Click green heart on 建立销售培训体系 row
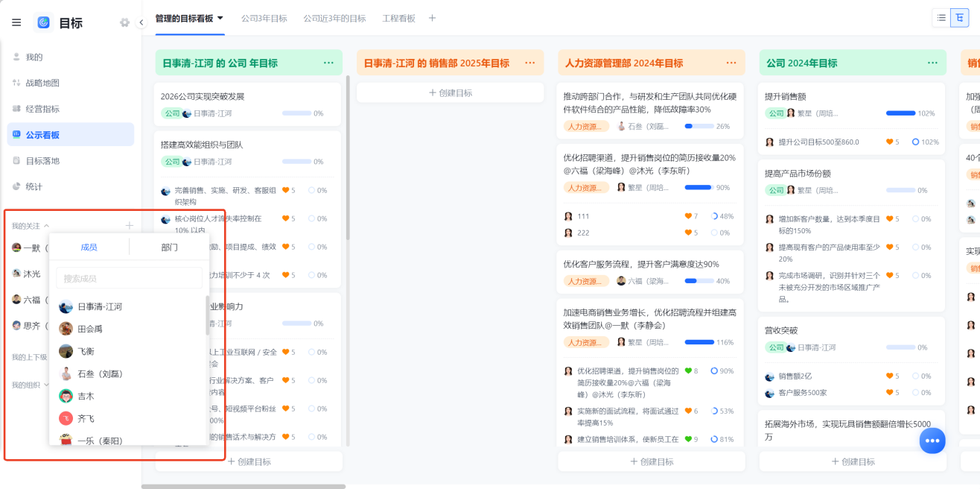Screen dimensions: 980x489 coord(688,439)
